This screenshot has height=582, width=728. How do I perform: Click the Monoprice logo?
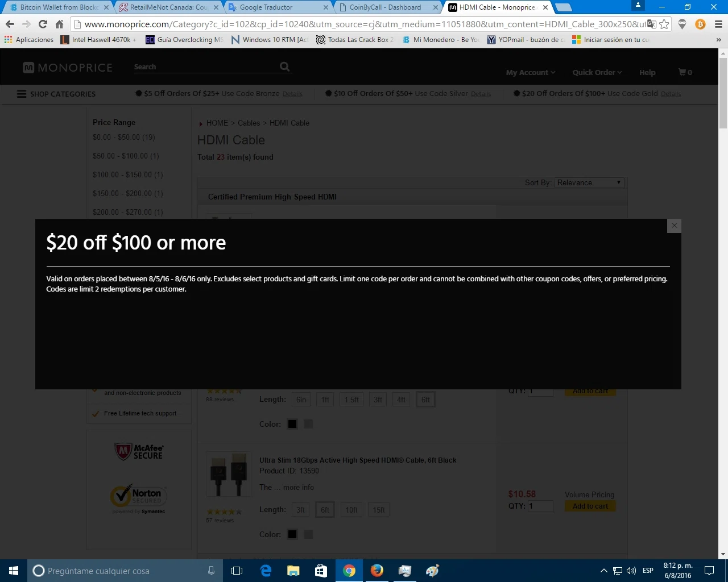(67, 68)
